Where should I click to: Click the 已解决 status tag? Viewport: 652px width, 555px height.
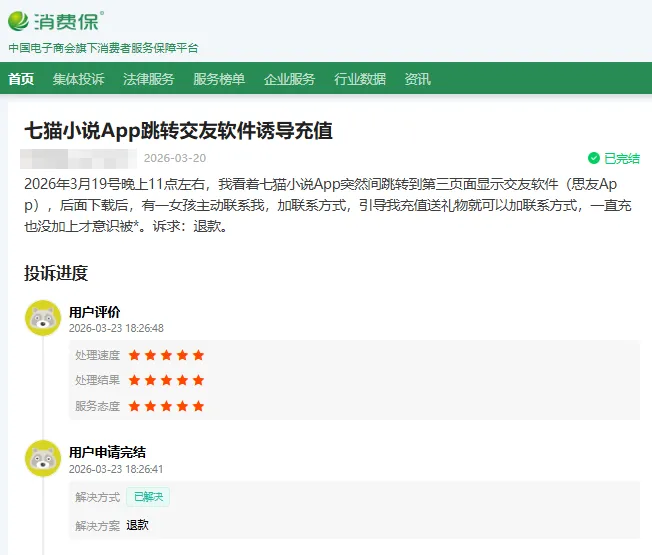coord(148,497)
